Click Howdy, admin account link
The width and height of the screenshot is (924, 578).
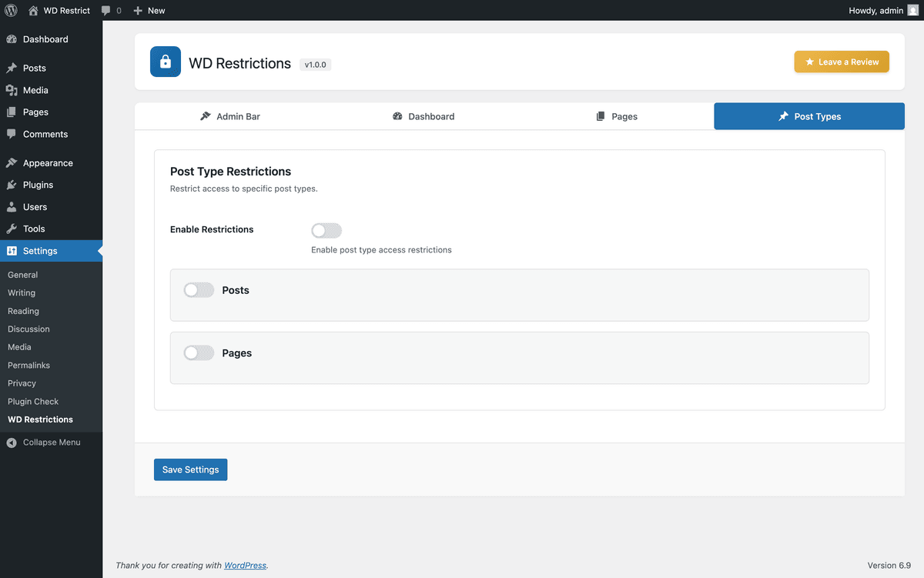[x=884, y=11]
